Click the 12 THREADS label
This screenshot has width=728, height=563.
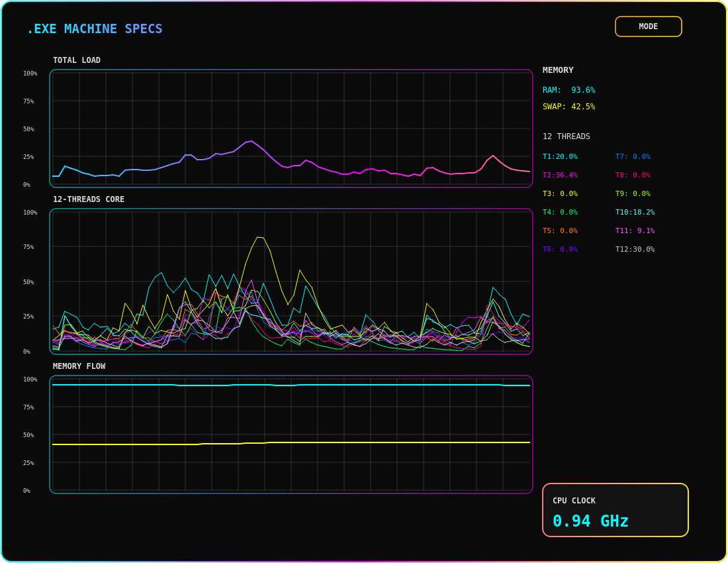567,136
